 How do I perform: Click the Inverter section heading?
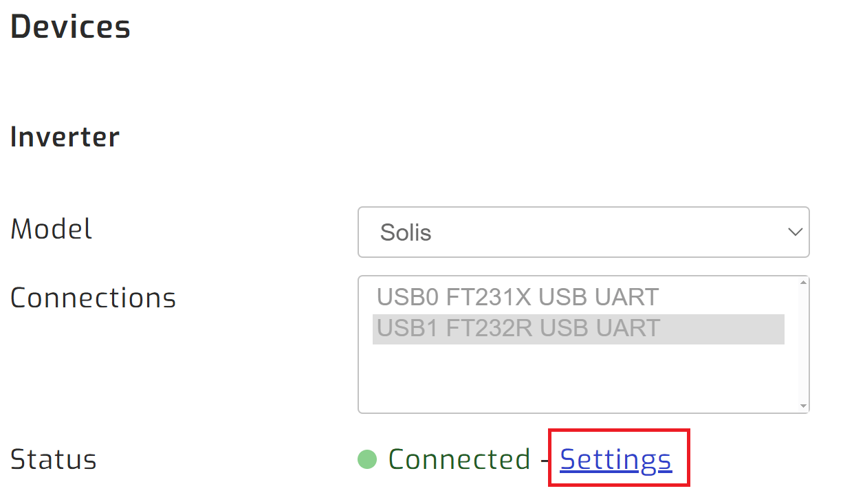point(64,136)
